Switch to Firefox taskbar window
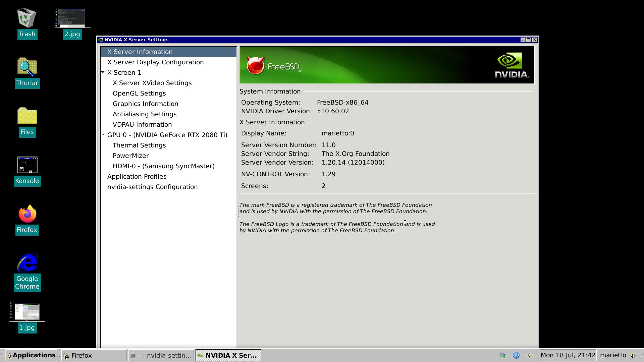This screenshot has height=362, width=644. (x=94, y=355)
